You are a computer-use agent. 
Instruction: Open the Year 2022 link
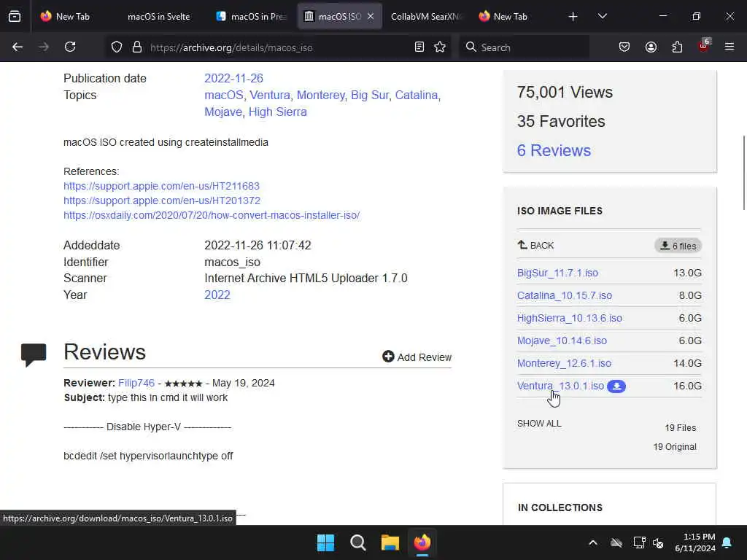click(x=217, y=295)
